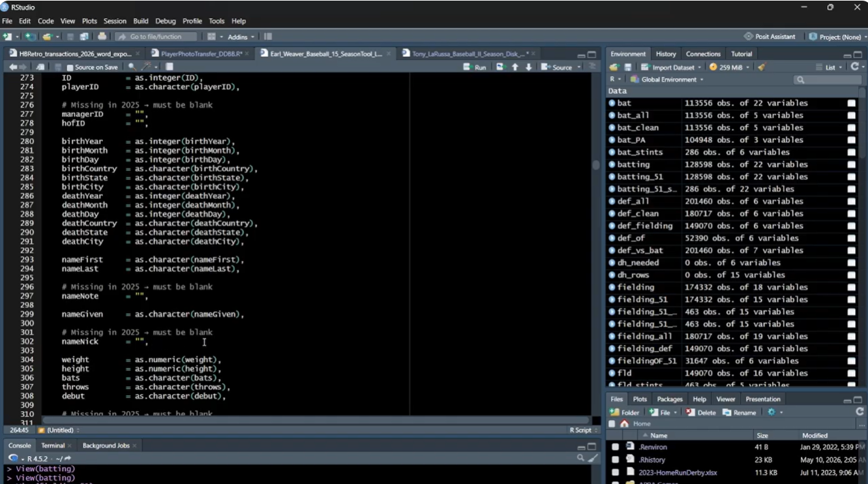
Task: Open the Addins dropdown
Action: click(241, 37)
